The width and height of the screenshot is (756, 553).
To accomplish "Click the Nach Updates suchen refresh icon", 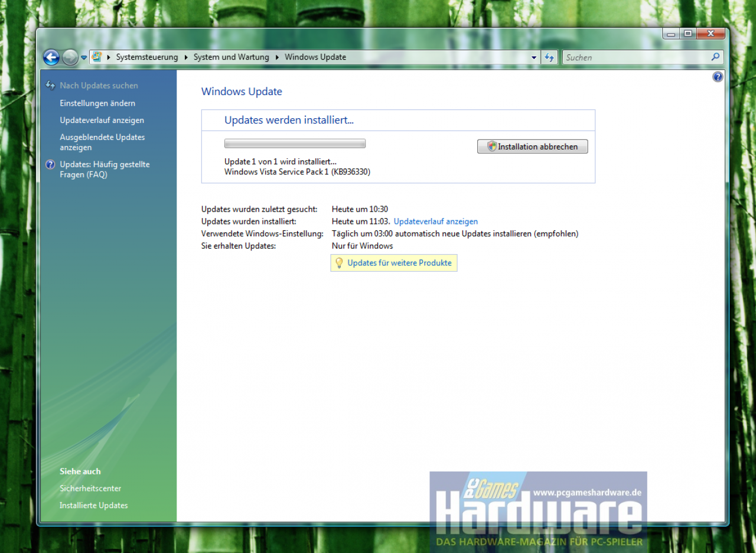I will click(x=50, y=86).
